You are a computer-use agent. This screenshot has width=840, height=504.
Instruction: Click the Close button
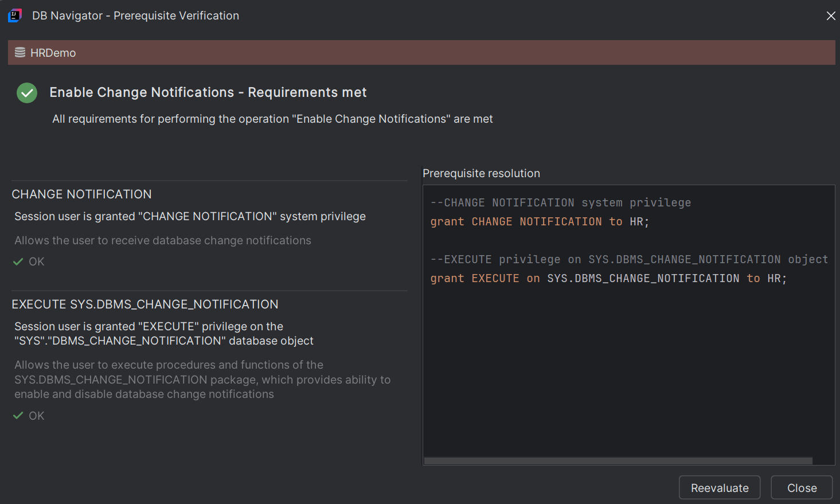point(801,487)
